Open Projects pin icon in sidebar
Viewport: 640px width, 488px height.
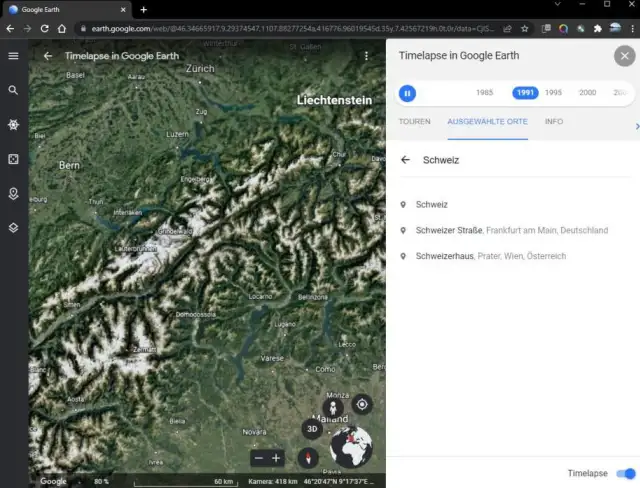tap(13, 193)
